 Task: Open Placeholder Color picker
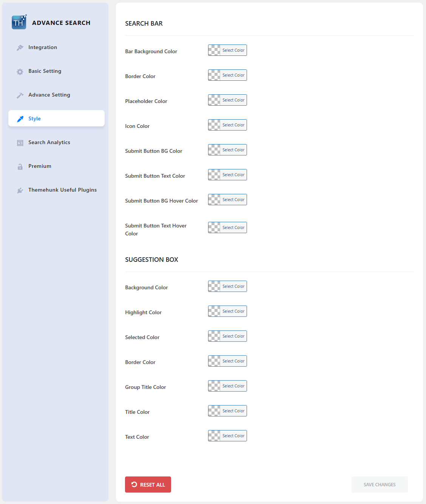[227, 100]
